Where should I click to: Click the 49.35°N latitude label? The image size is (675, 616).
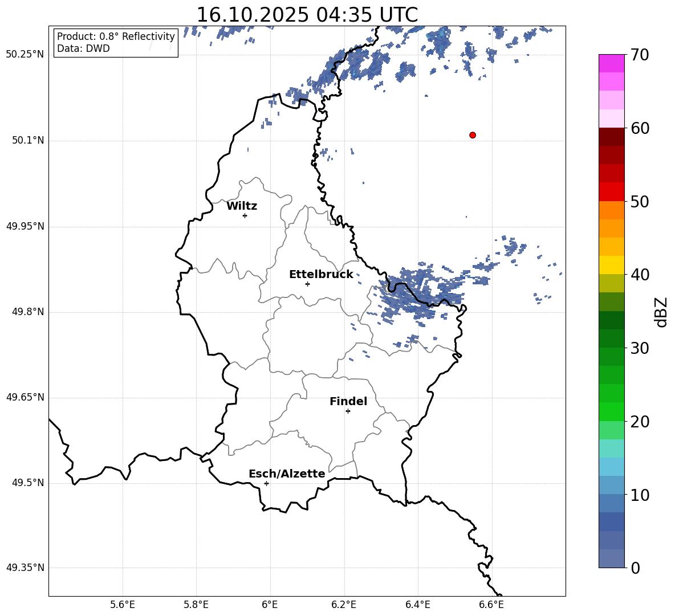(x=25, y=568)
